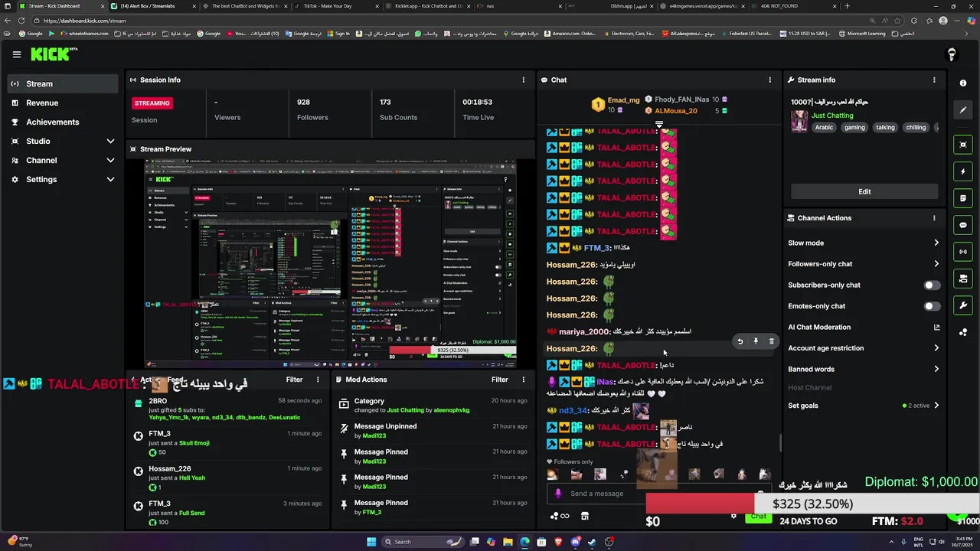Click the green Chat send button
This screenshot has height=551, width=980.
click(758, 517)
